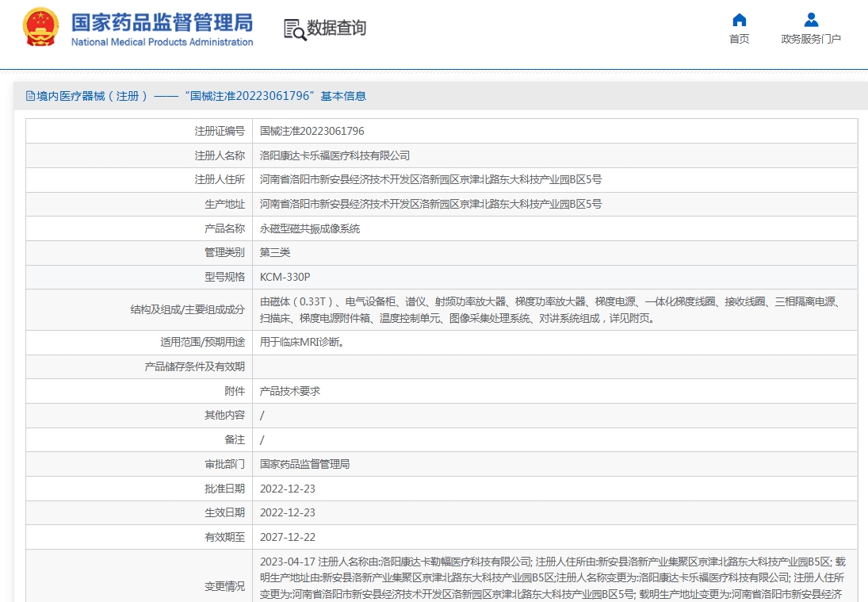Click the 型号规格 label cell
The image size is (868, 602).
139,277
